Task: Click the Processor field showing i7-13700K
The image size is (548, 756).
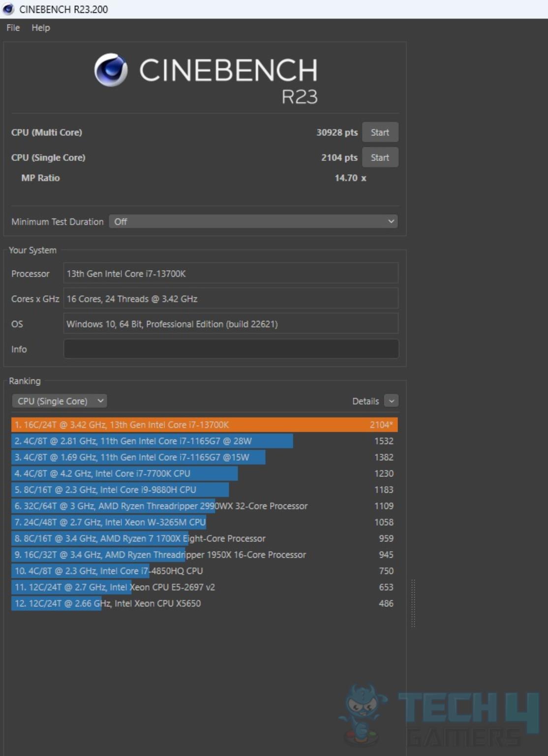Action: point(231,274)
